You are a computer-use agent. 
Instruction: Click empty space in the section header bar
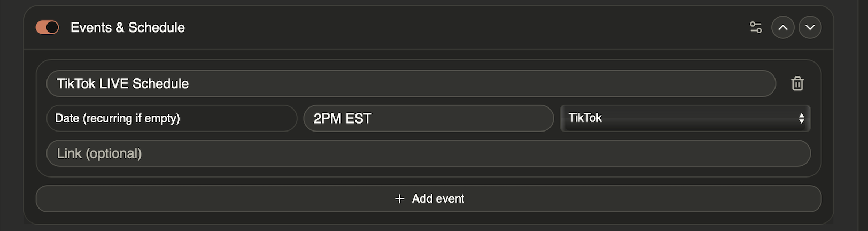(454, 27)
